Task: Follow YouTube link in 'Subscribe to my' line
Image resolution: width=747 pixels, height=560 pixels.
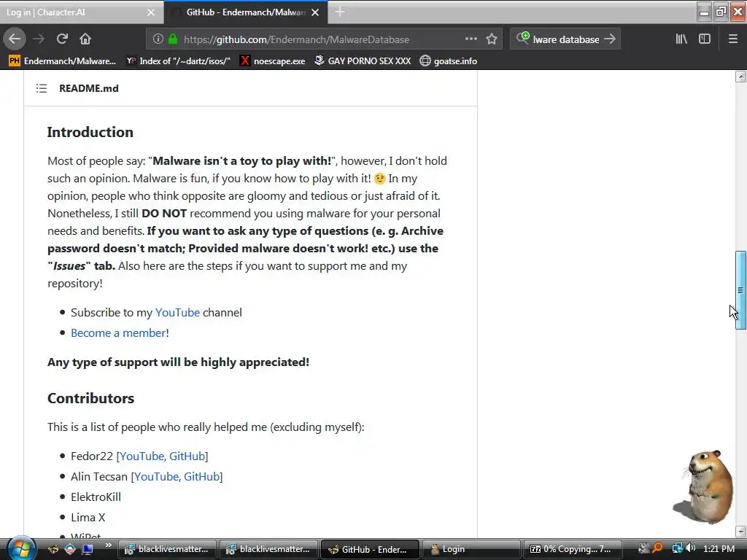Action: pos(177,312)
